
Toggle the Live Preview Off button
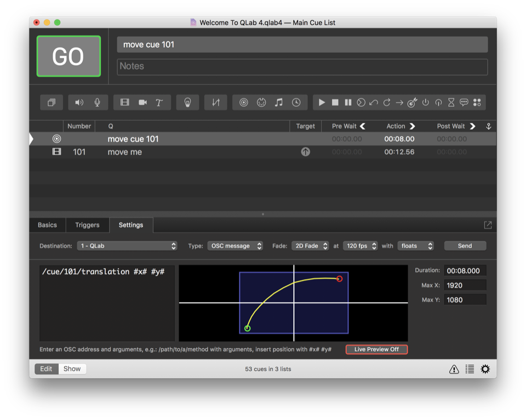pos(376,349)
